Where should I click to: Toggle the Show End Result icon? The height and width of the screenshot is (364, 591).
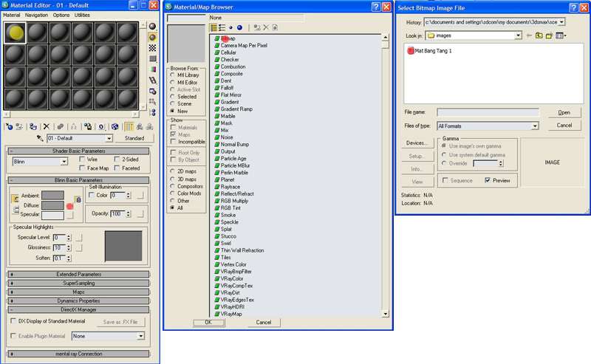(x=129, y=126)
